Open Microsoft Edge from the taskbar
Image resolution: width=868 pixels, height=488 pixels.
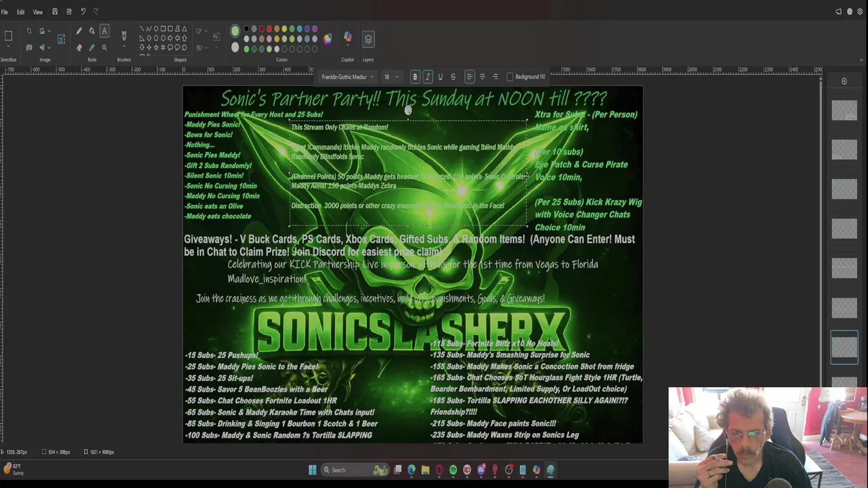point(412,470)
